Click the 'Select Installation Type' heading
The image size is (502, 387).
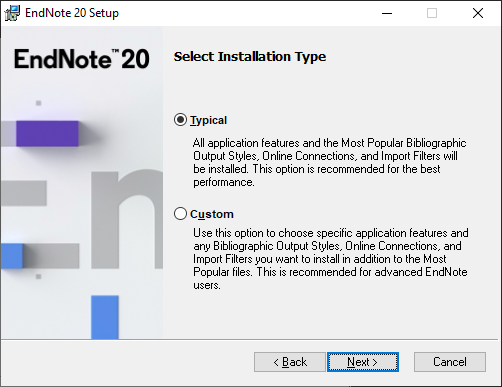click(x=250, y=57)
